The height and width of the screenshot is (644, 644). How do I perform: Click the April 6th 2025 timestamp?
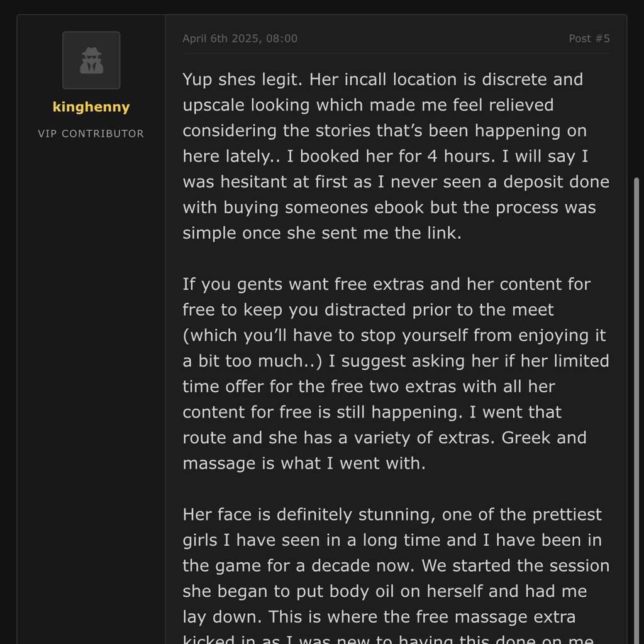240,38
